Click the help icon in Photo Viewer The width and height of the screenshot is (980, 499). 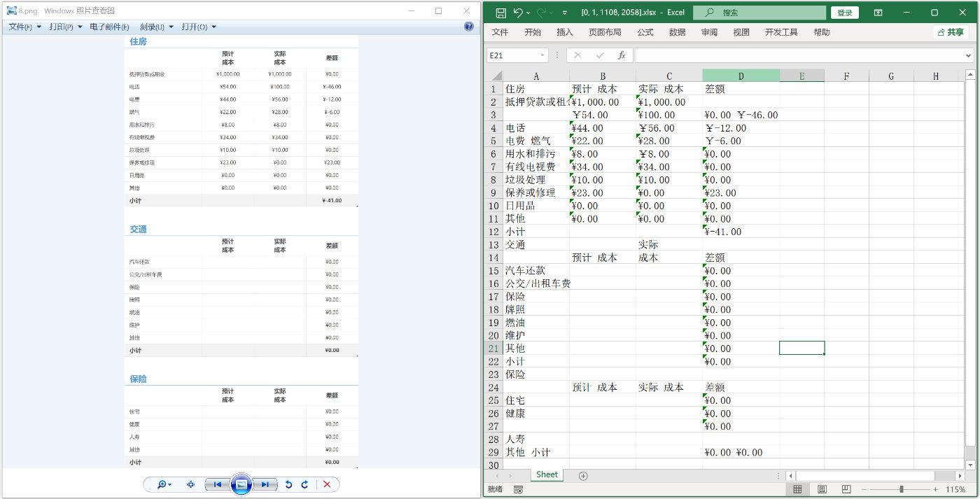click(469, 27)
